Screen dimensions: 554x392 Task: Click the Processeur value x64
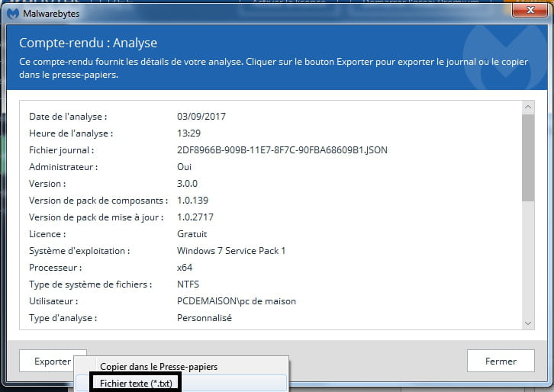click(x=185, y=268)
